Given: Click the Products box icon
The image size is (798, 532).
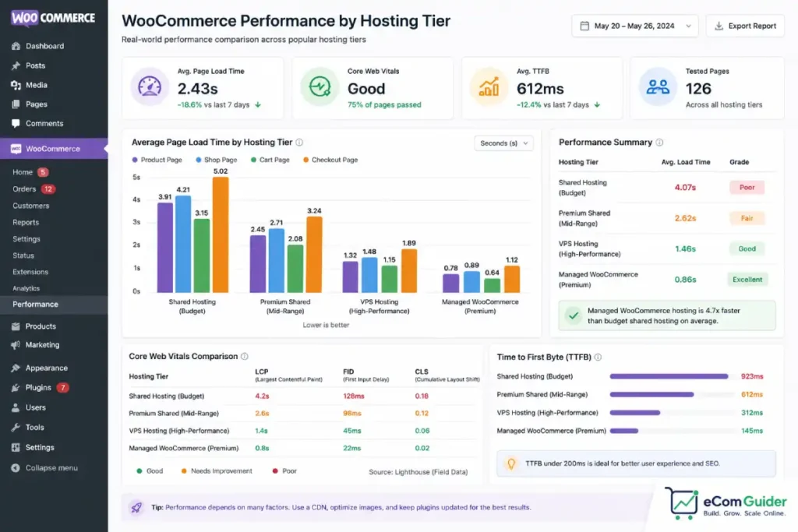Looking at the screenshot, I should pyautogui.click(x=16, y=326).
